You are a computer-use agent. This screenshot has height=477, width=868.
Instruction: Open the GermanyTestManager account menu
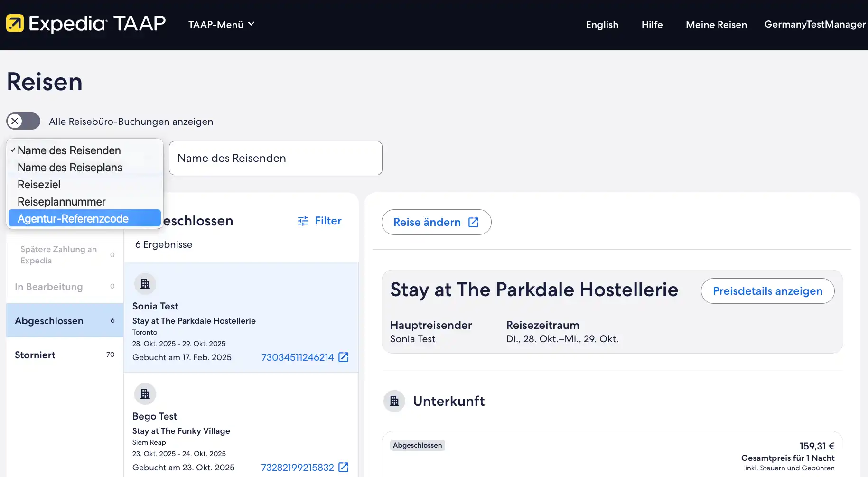pos(815,24)
